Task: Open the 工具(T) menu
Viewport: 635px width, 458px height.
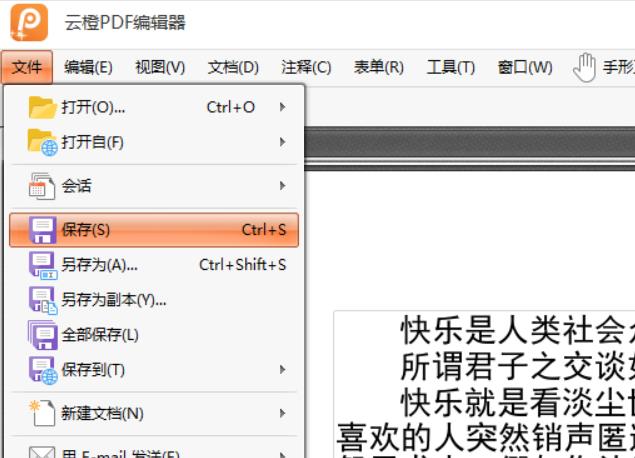Action: click(x=451, y=67)
